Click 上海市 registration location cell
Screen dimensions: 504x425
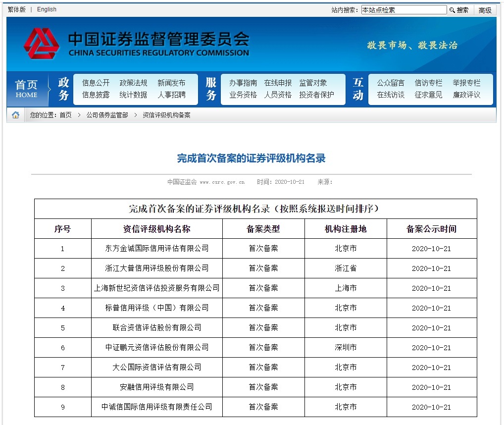click(346, 288)
